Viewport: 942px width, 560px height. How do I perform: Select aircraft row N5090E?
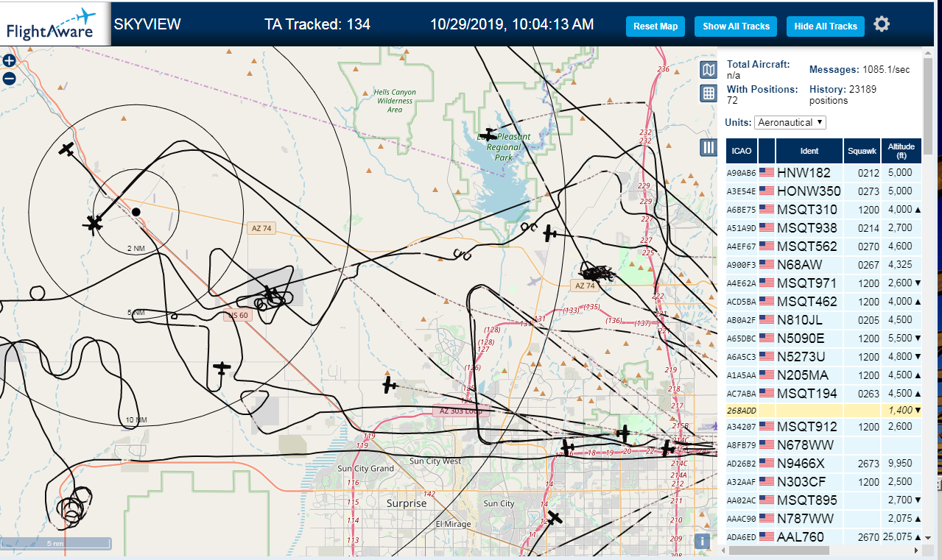click(x=824, y=339)
